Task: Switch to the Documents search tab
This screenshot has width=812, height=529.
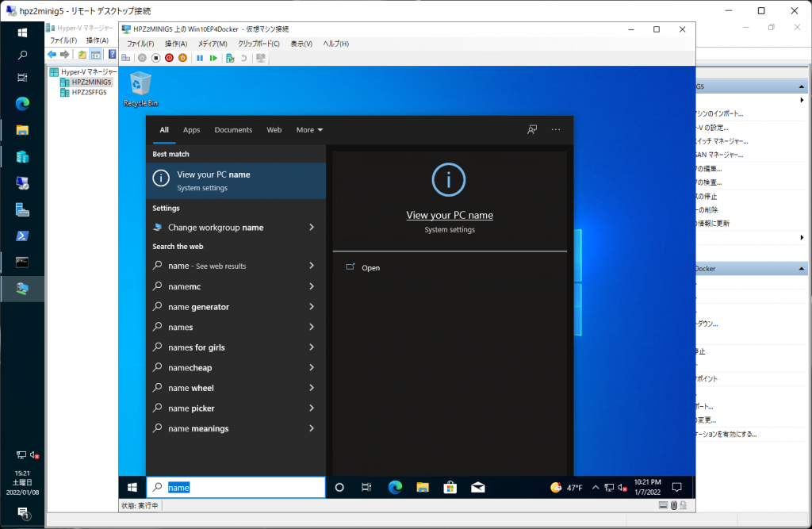Action: coord(233,130)
